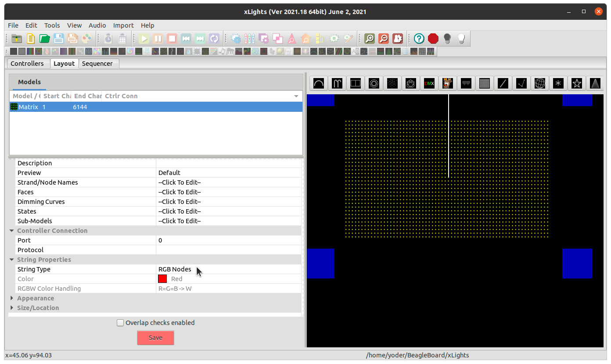This screenshot has width=611, height=364.
Task: Select the Sphere model tool
Action: (x=540, y=83)
